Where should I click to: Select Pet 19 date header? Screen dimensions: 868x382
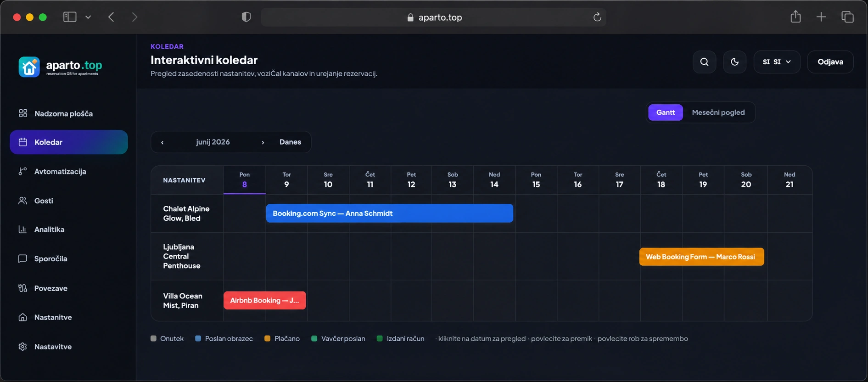[703, 180]
